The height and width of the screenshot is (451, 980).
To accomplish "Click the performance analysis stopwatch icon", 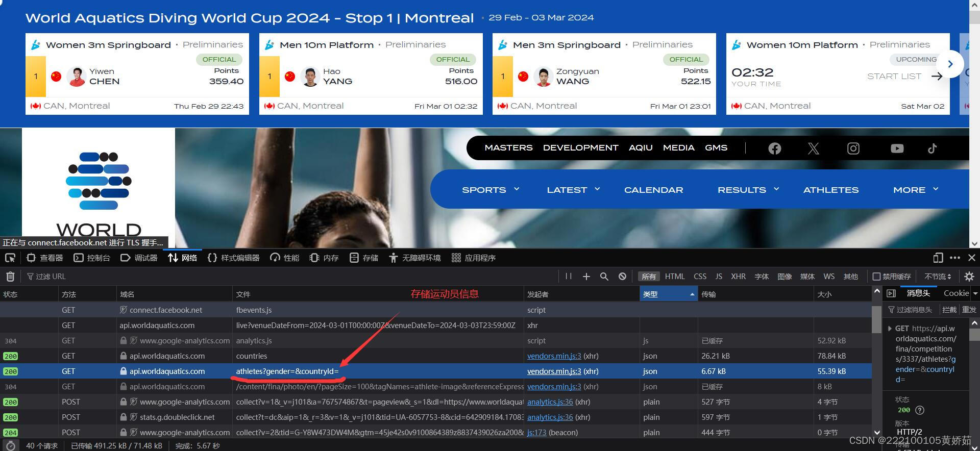I will coord(10,445).
